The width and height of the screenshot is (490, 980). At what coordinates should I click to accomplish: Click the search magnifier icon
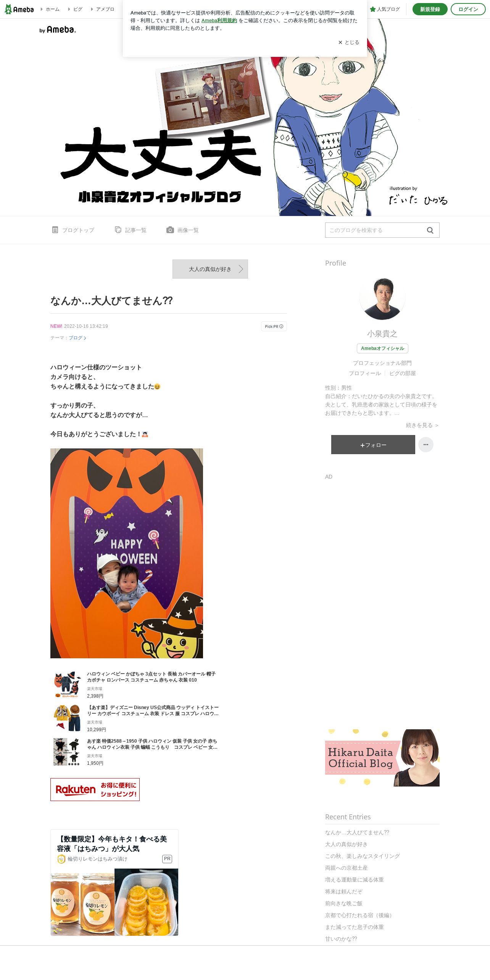point(430,230)
